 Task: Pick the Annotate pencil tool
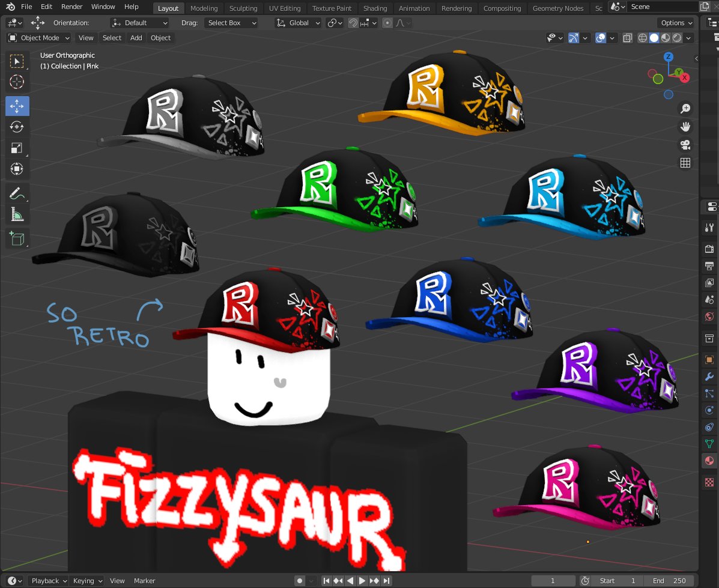tap(17, 193)
